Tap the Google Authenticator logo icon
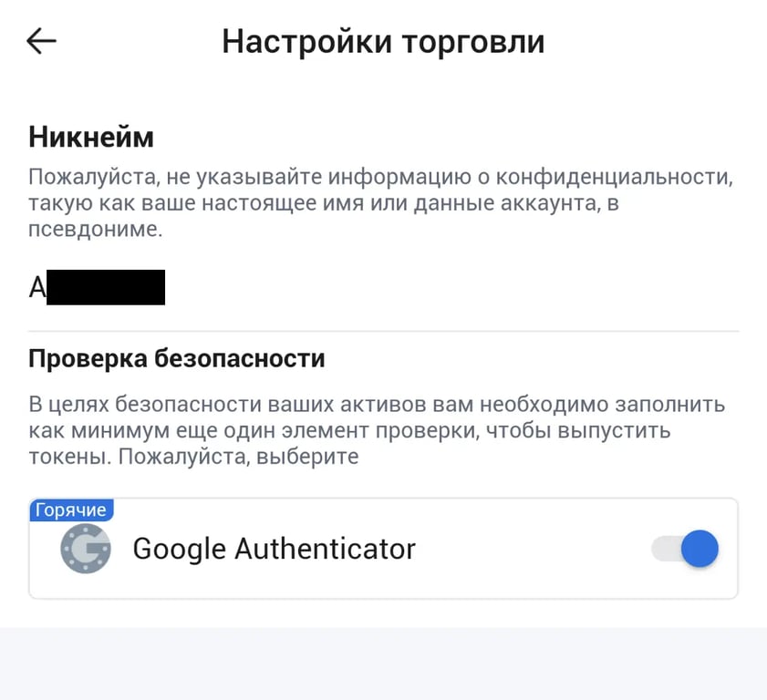This screenshot has width=767, height=700. pyautogui.click(x=86, y=549)
